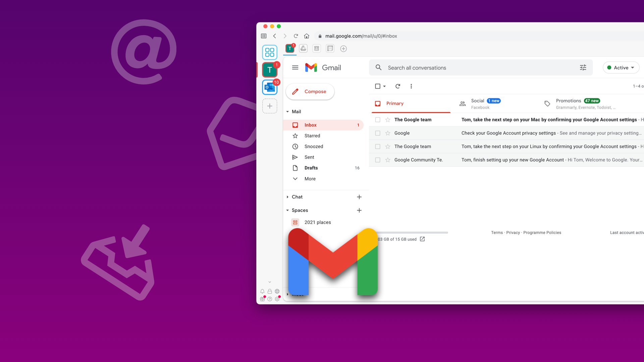644x362 pixels.
Task: Open the Spaces section plus icon
Action: (359, 210)
